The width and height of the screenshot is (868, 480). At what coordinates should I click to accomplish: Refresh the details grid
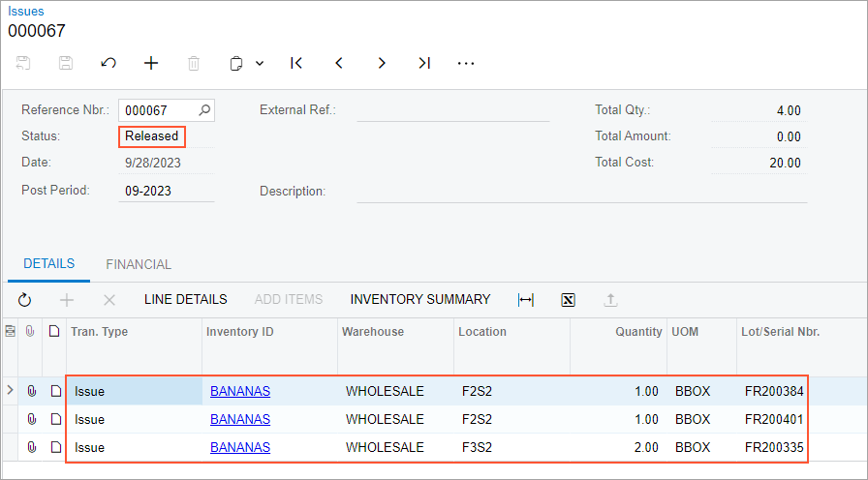[x=25, y=300]
